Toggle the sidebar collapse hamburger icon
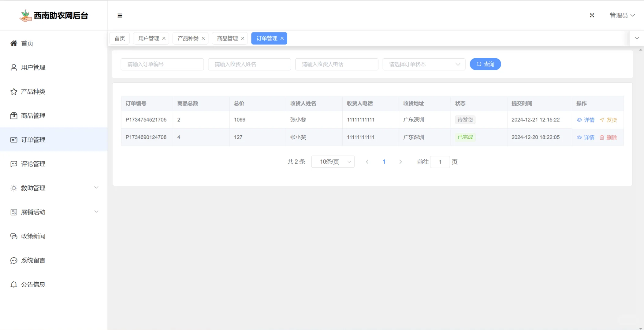Viewport: 644px width, 330px height. pos(120,15)
